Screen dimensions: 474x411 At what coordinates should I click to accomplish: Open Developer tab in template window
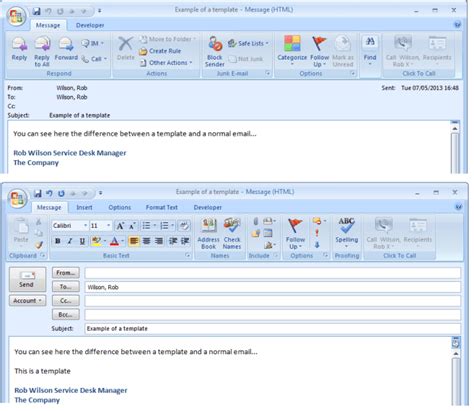[x=208, y=207]
